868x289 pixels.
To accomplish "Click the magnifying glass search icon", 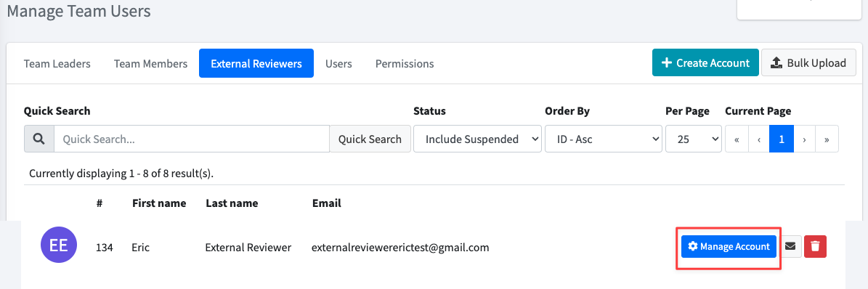I will [38, 139].
